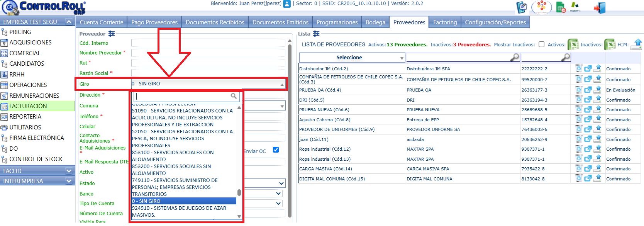
Task: Click the logout door icon
Action: [x=600, y=8]
